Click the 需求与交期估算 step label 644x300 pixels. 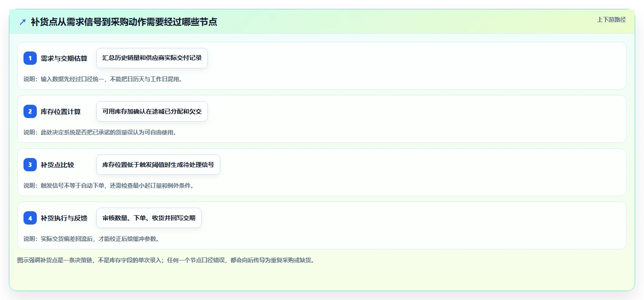click(x=64, y=58)
